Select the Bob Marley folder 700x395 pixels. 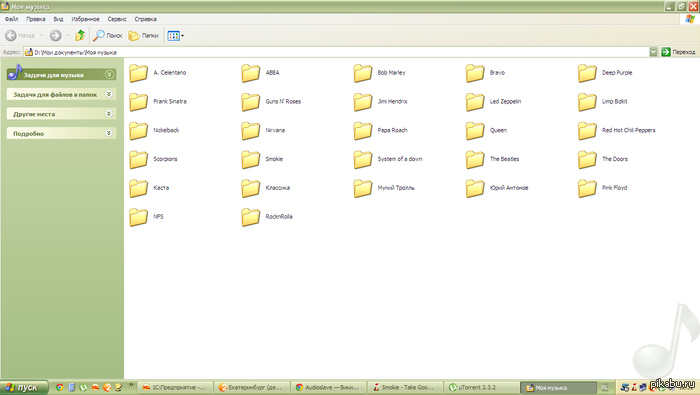pyautogui.click(x=379, y=73)
